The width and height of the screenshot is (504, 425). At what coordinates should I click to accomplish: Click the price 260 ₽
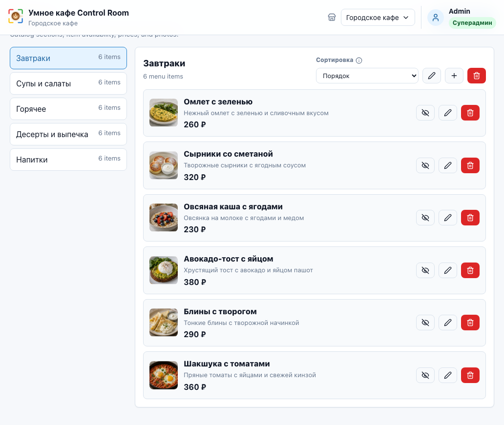click(x=194, y=124)
